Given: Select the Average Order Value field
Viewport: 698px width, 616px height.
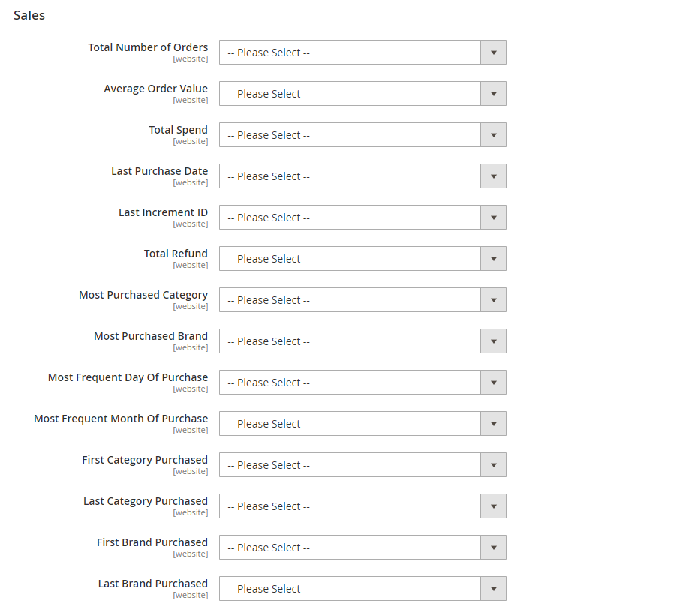Looking at the screenshot, I should 363,94.
